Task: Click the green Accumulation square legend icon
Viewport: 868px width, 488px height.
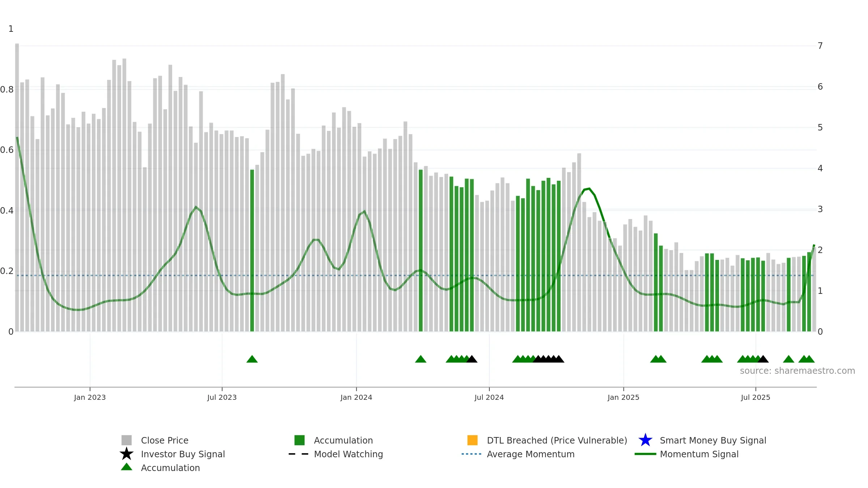Action: coord(299,440)
